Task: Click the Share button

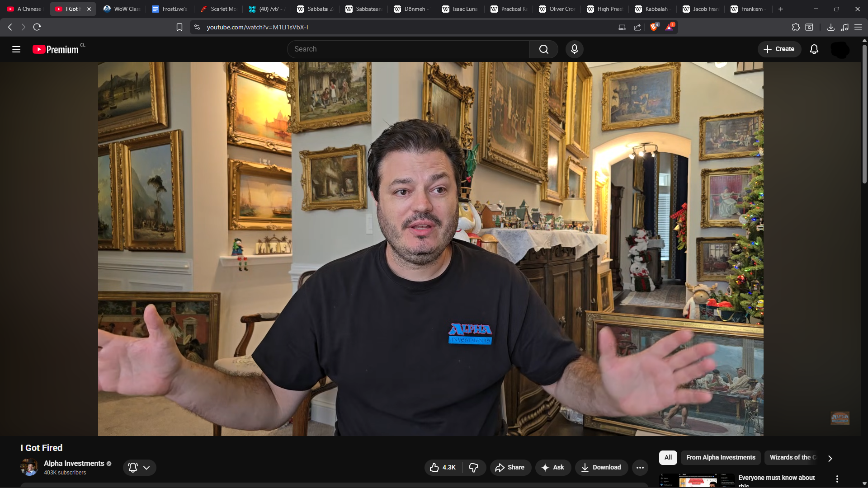Action: [509, 468]
